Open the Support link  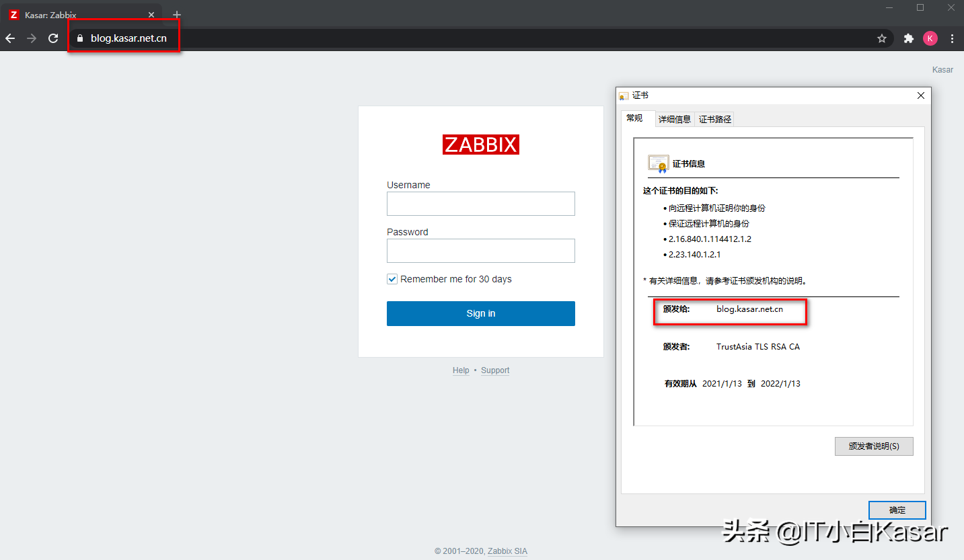pyautogui.click(x=495, y=370)
